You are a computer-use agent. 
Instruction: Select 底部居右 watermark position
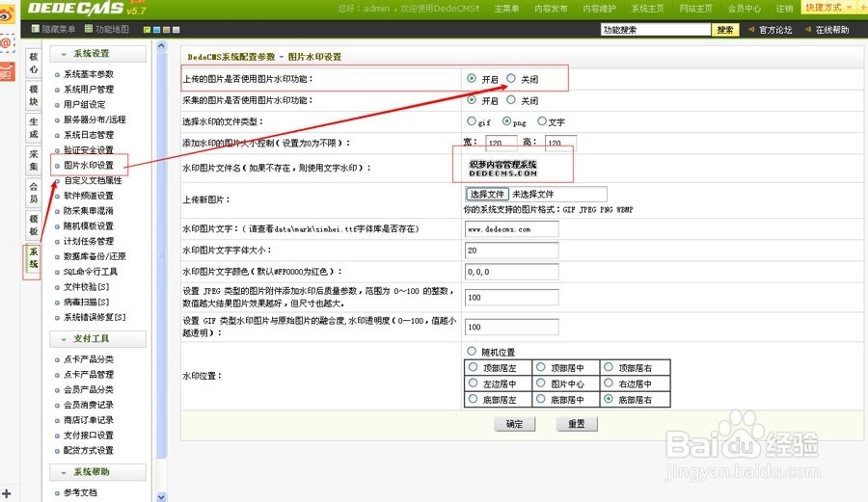(x=609, y=399)
